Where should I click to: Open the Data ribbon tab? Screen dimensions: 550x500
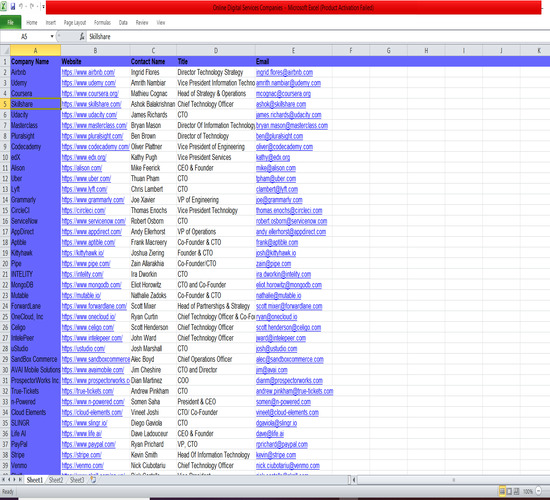pos(123,22)
